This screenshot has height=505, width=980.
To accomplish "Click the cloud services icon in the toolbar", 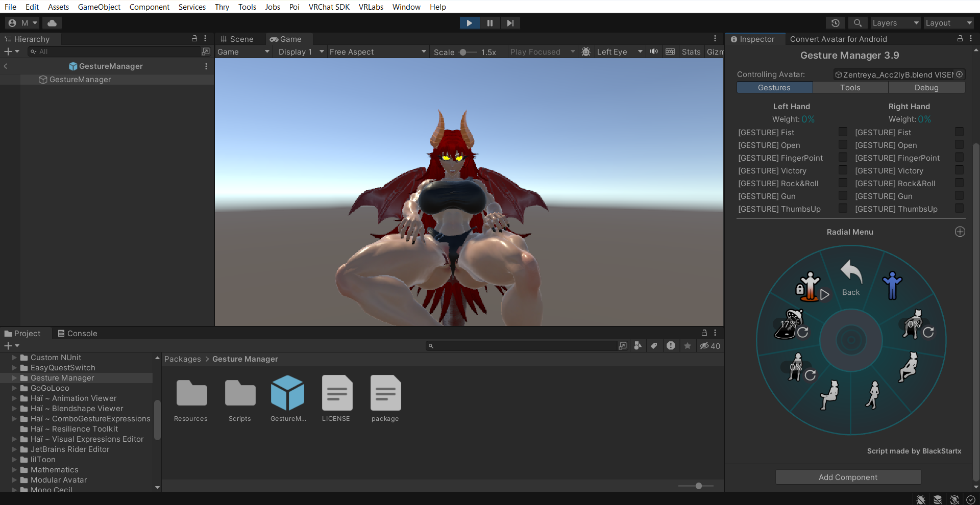I will point(52,23).
